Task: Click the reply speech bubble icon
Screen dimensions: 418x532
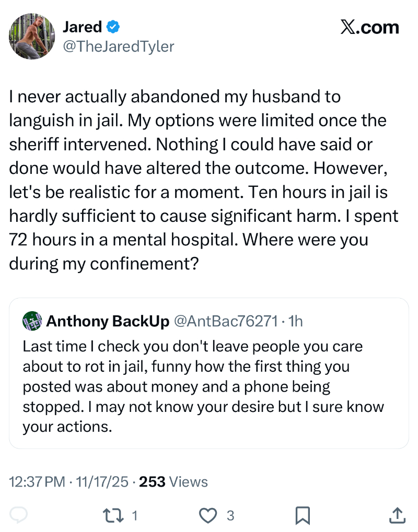Action: [x=19, y=516]
